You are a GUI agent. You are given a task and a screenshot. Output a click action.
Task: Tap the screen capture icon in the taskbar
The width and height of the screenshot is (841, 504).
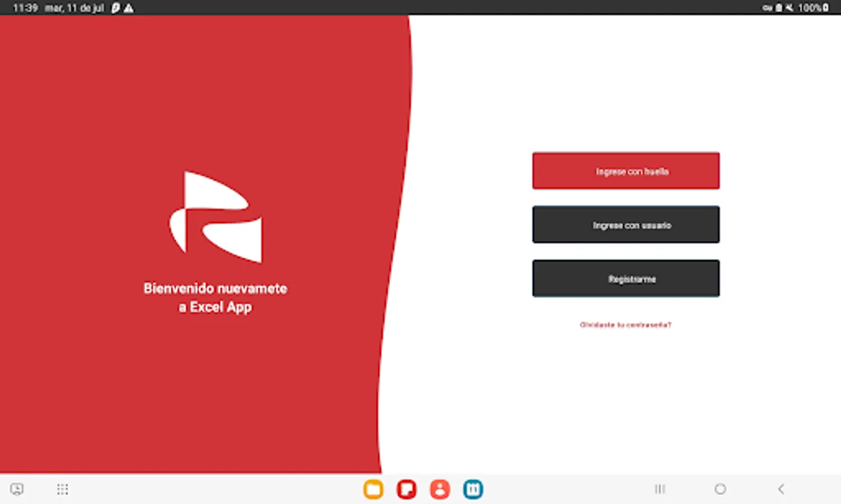click(x=17, y=489)
